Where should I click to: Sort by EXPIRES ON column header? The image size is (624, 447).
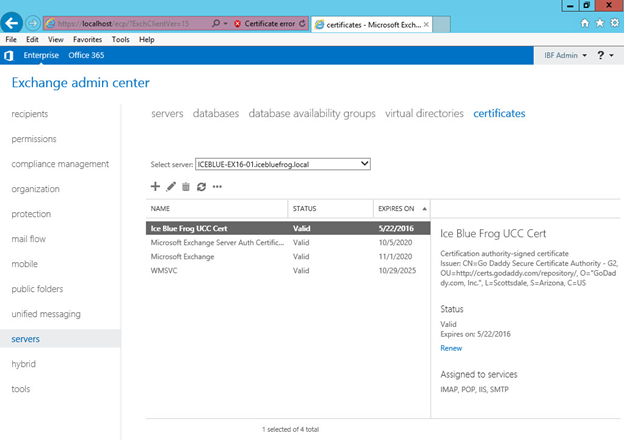tap(402, 209)
